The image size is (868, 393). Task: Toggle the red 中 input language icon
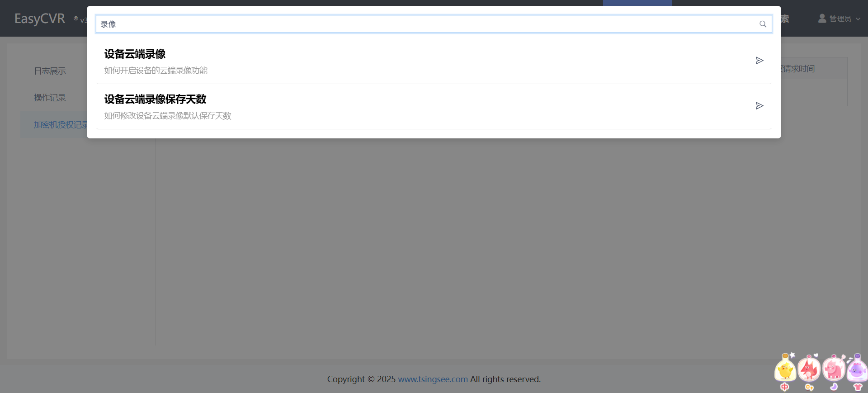[x=785, y=387]
